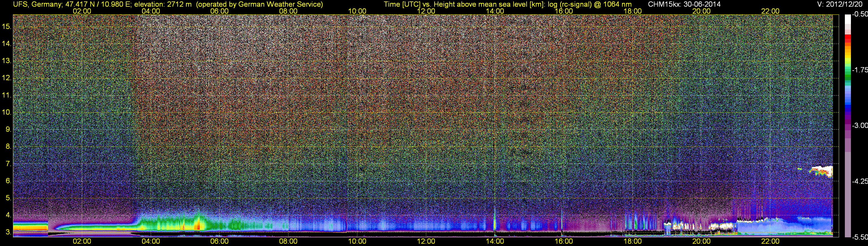
Task: Click the 6. km height axis label
Action: [x=8, y=181]
